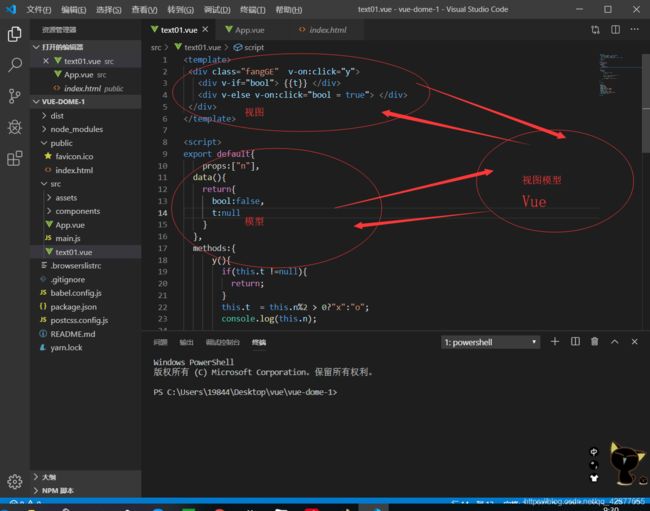The image size is (650, 511).
Task: Close the text01.vue editor tab
Action: 205,29
